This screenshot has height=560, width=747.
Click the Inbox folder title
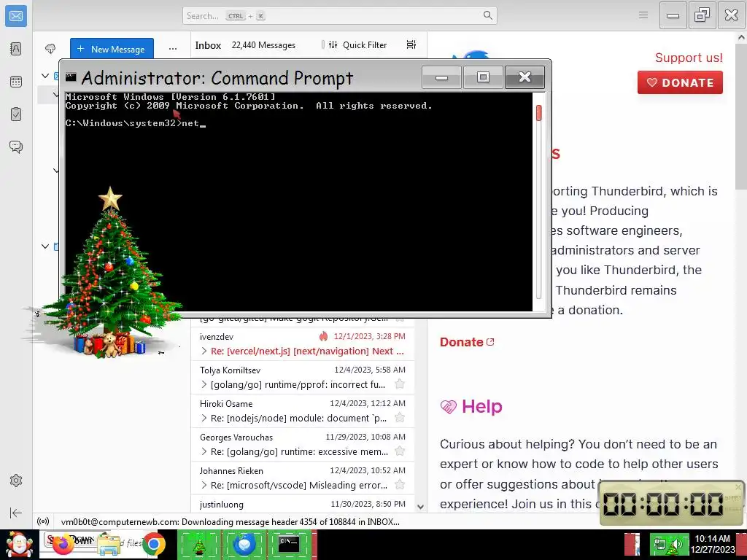[x=208, y=45]
